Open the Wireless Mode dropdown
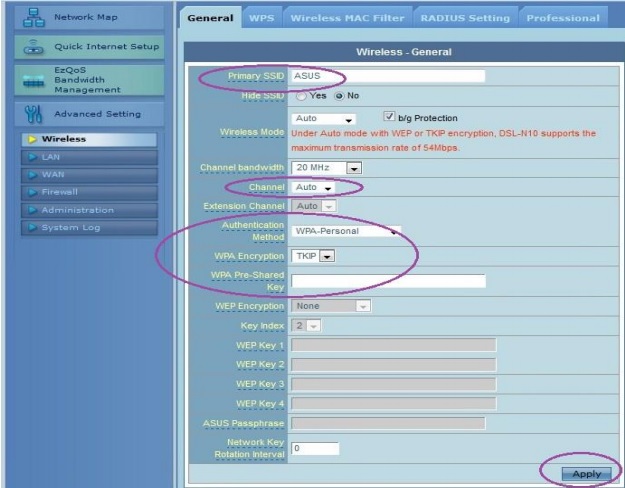The image size is (625, 488). click(x=323, y=118)
